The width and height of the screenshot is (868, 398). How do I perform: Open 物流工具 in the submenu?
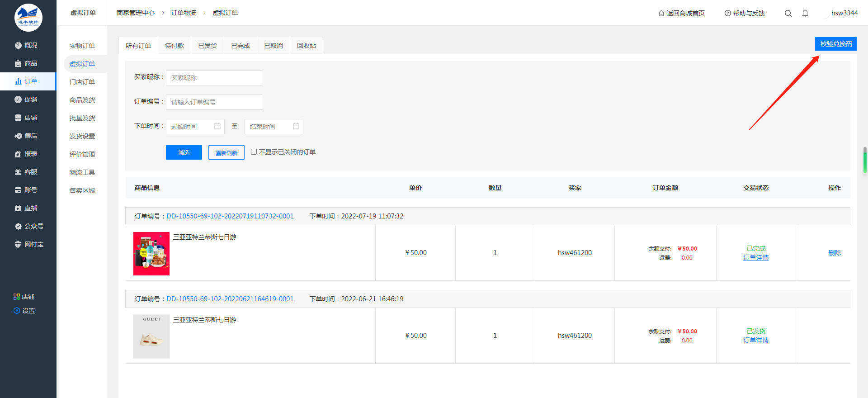[82, 172]
